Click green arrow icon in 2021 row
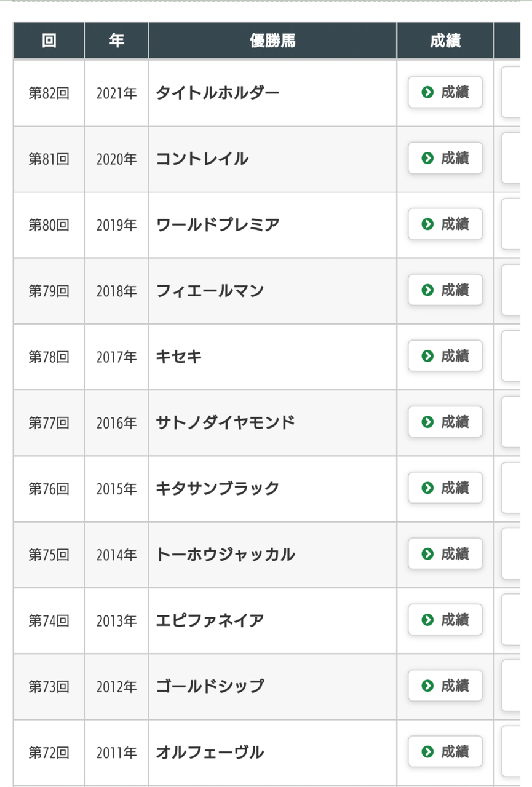Viewport: 532px width, 787px height. coord(427,92)
